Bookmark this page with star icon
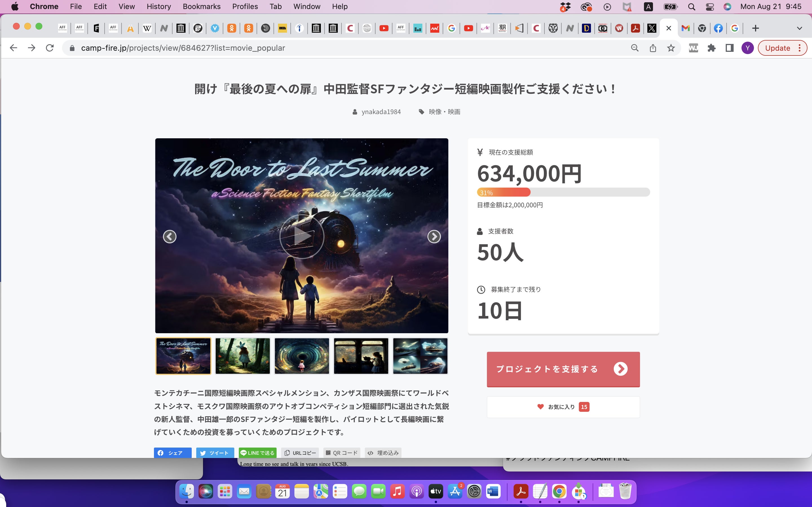Viewport: 812px width, 507px height. pyautogui.click(x=670, y=48)
